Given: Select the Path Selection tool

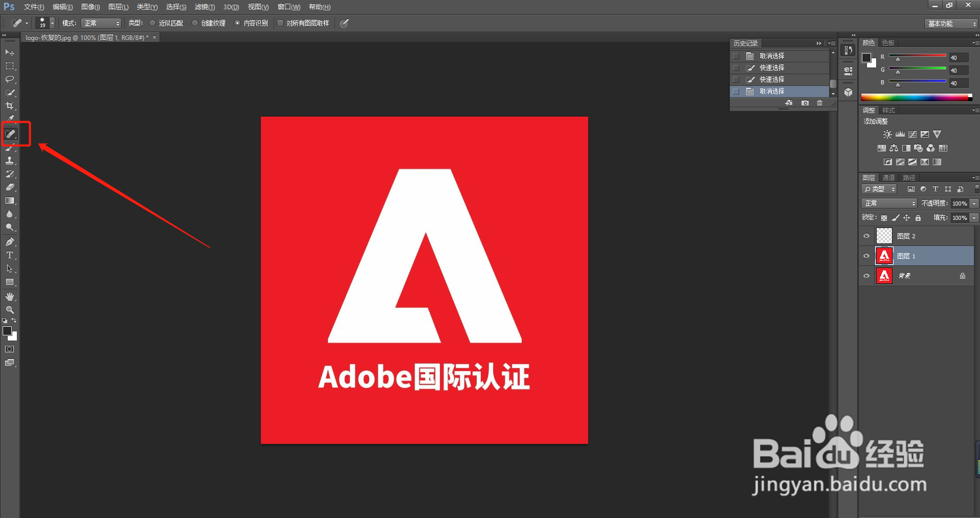Looking at the screenshot, I should pos(10,268).
